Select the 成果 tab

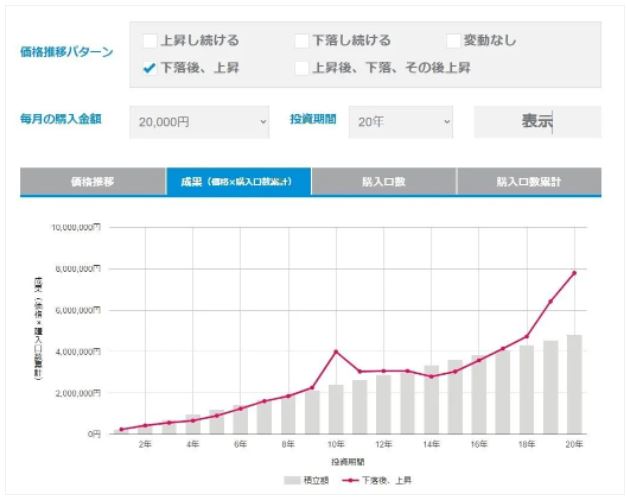238,182
